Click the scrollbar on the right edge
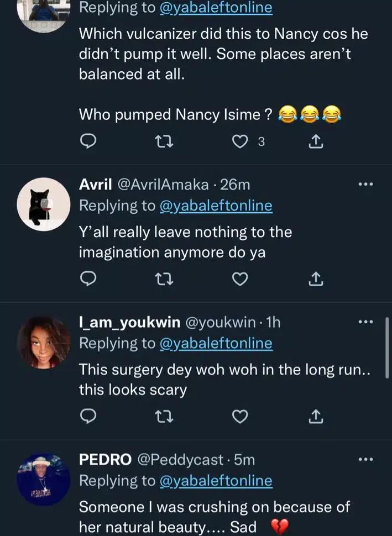 click(x=389, y=353)
